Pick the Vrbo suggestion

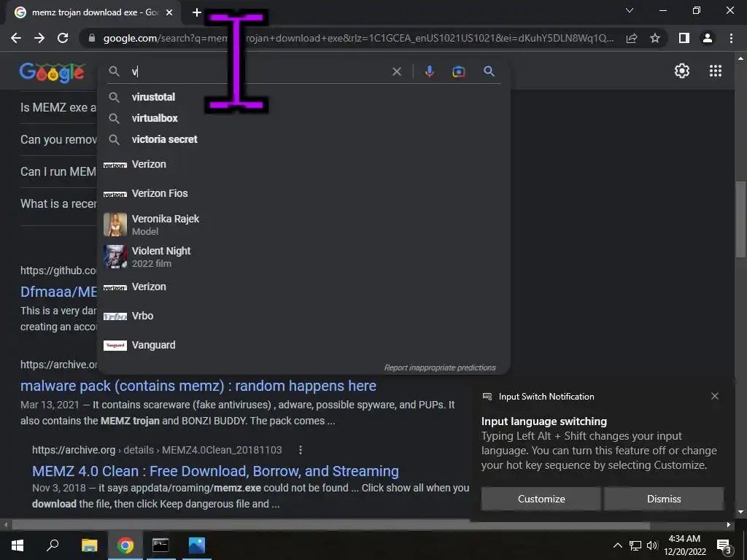click(303, 316)
